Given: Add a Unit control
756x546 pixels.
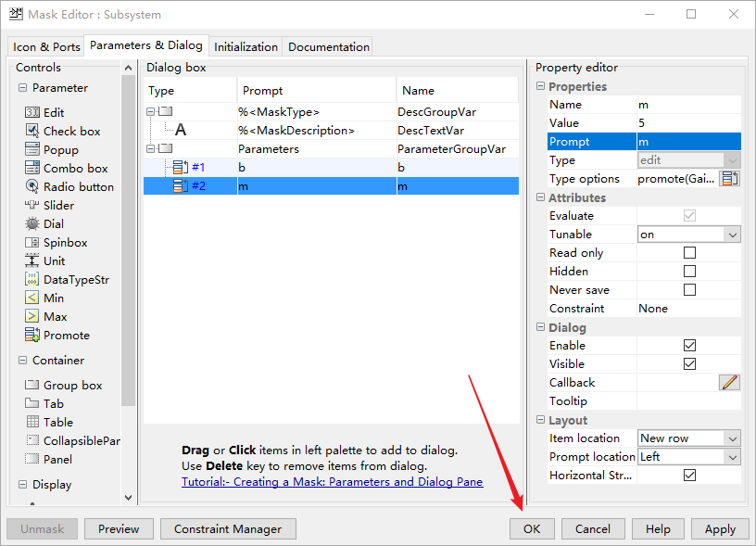Looking at the screenshot, I should click(44, 260).
